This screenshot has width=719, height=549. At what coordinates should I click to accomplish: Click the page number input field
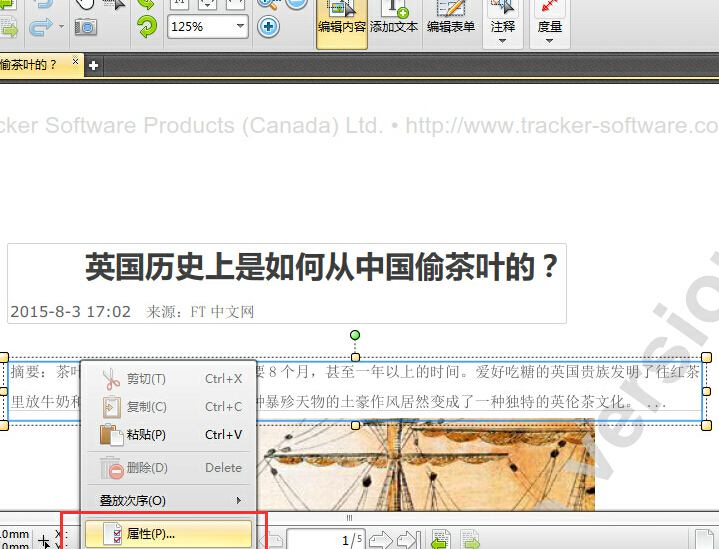pos(326,539)
